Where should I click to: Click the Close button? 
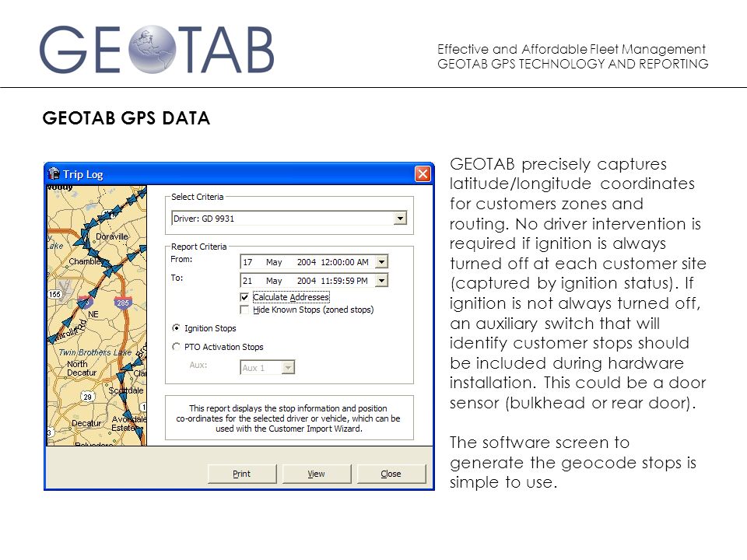[391, 474]
